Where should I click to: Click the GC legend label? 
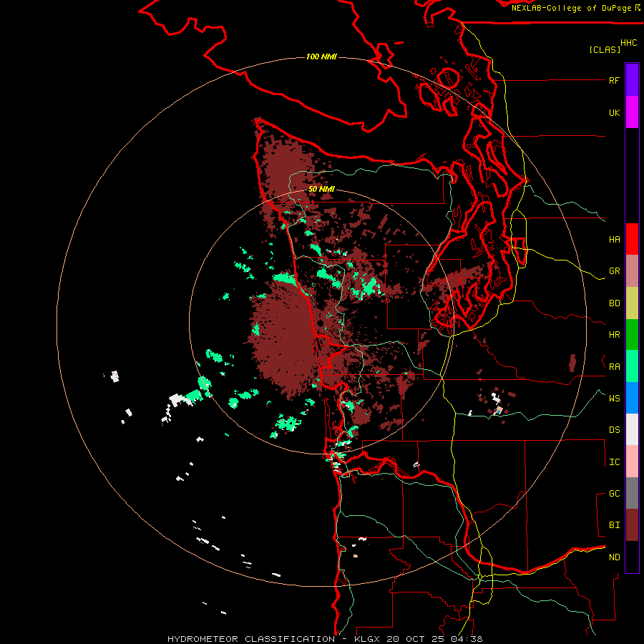pyautogui.click(x=614, y=494)
